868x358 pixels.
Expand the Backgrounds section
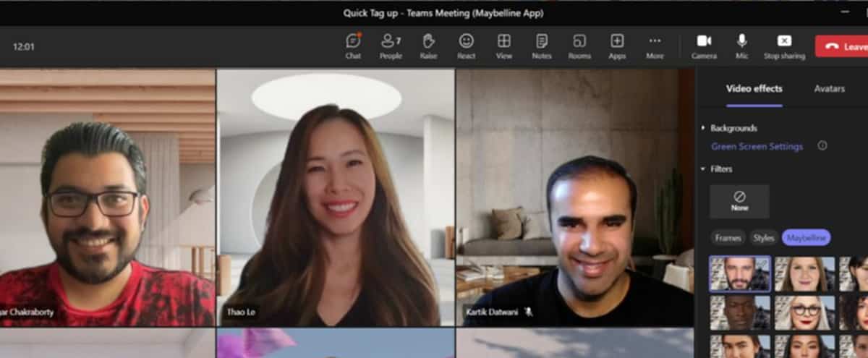[729, 128]
